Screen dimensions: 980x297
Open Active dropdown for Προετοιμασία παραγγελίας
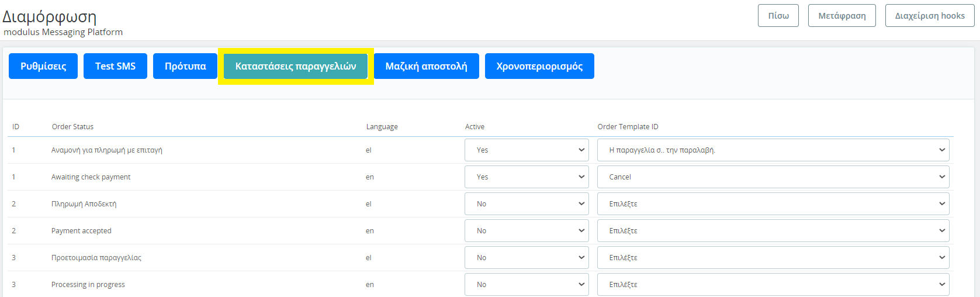(527, 258)
